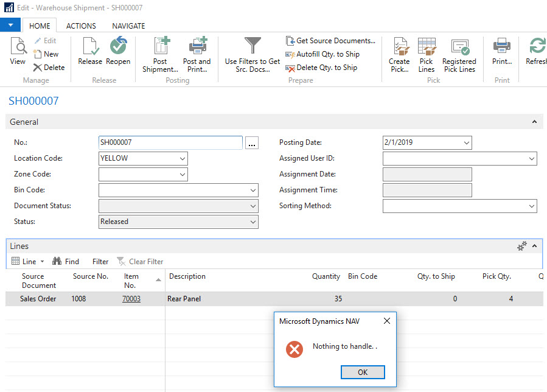Viewport: 547px width, 392px height.
Task: Click Pick Qty. cell showing 4
Action: pyautogui.click(x=511, y=299)
